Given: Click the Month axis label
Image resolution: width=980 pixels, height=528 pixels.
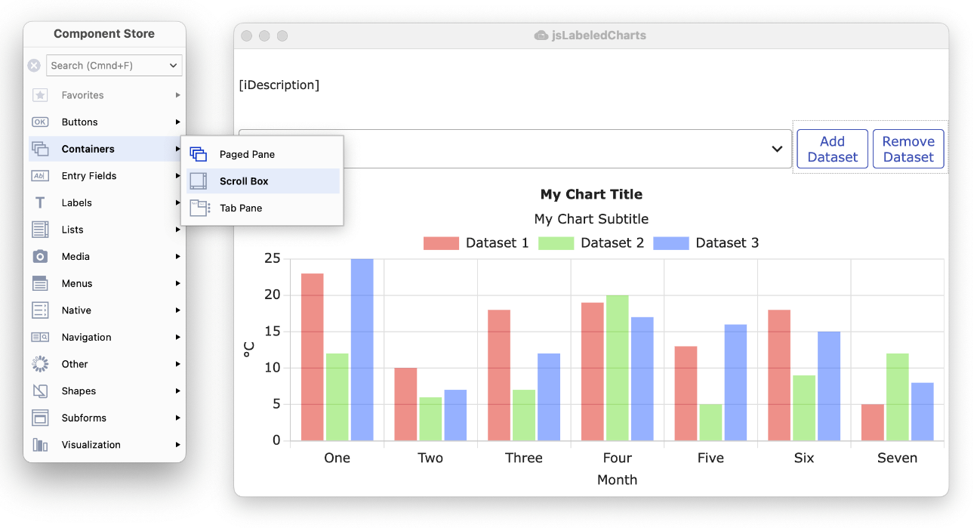Looking at the screenshot, I should pos(617,480).
